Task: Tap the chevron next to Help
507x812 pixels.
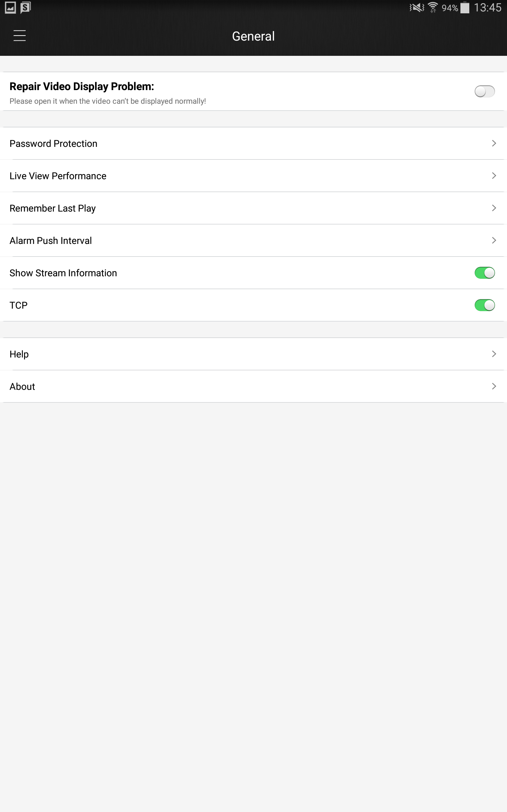Action: 494,354
